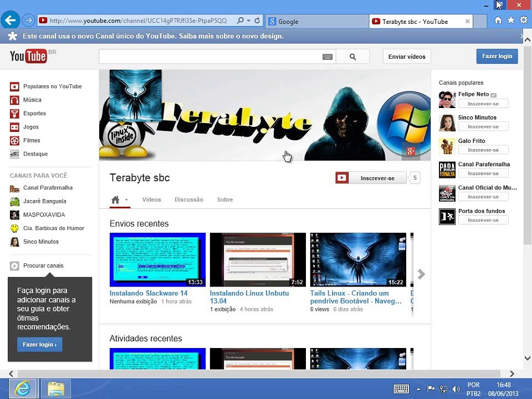The image size is (532, 399).
Task: Click the channel avatar angel image
Action: point(135,95)
